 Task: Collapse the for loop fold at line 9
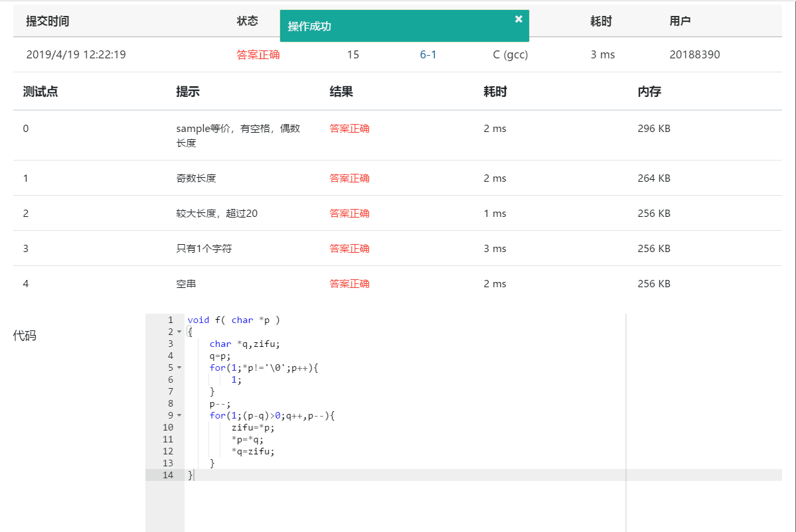coord(179,415)
